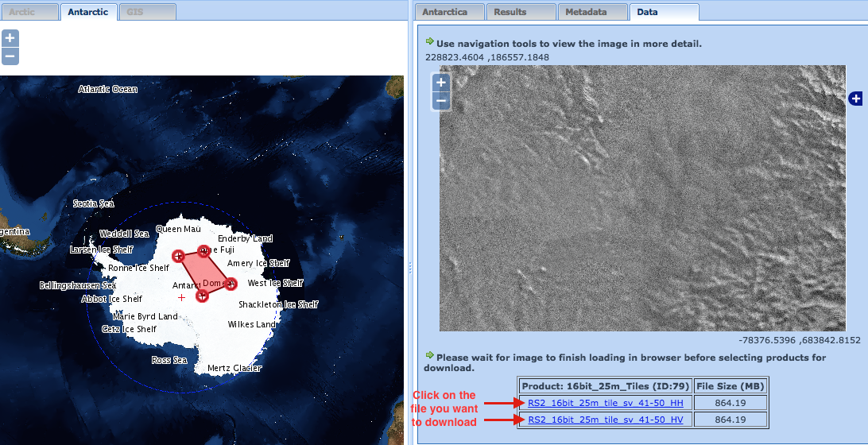Click the File Size (MB) column header
Image resolution: width=868 pixels, height=445 pixels.
click(x=730, y=385)
